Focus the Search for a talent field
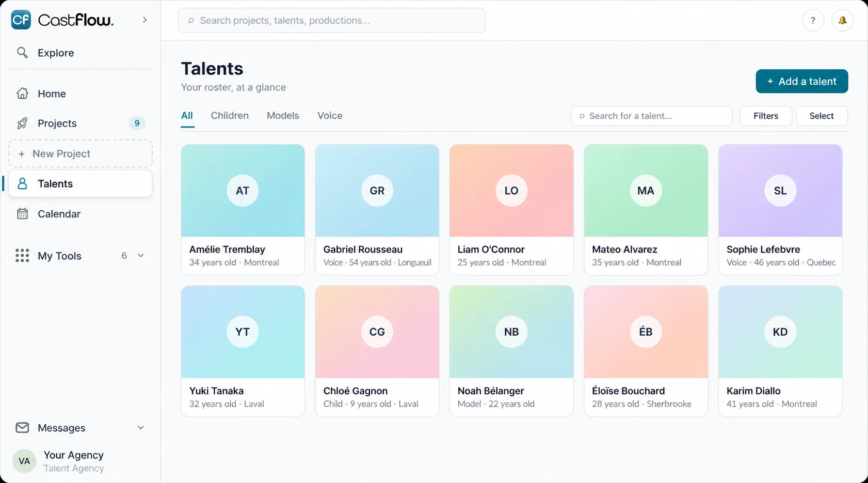The height and width of the screenshot is (483, 868). 651,116
